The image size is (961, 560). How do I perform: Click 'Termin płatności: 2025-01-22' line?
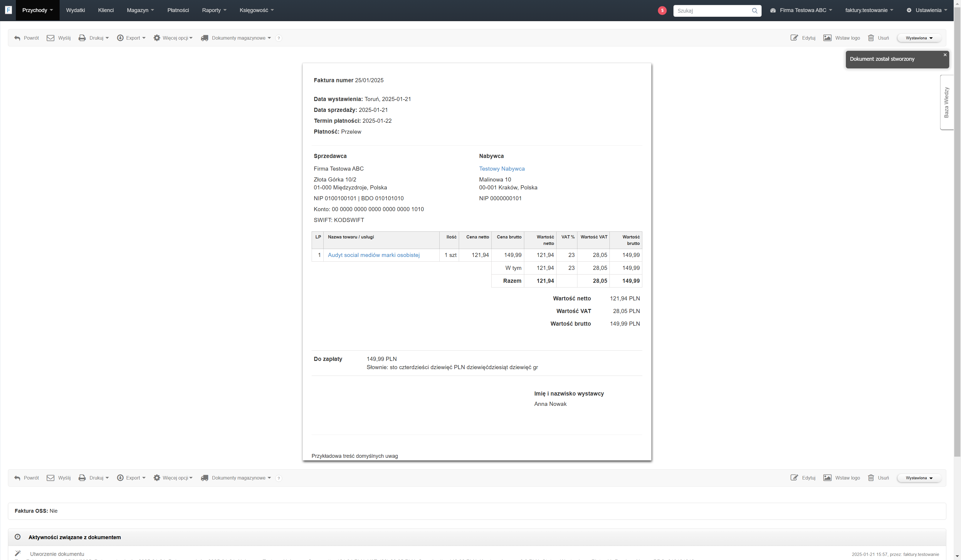coord(352,121)
